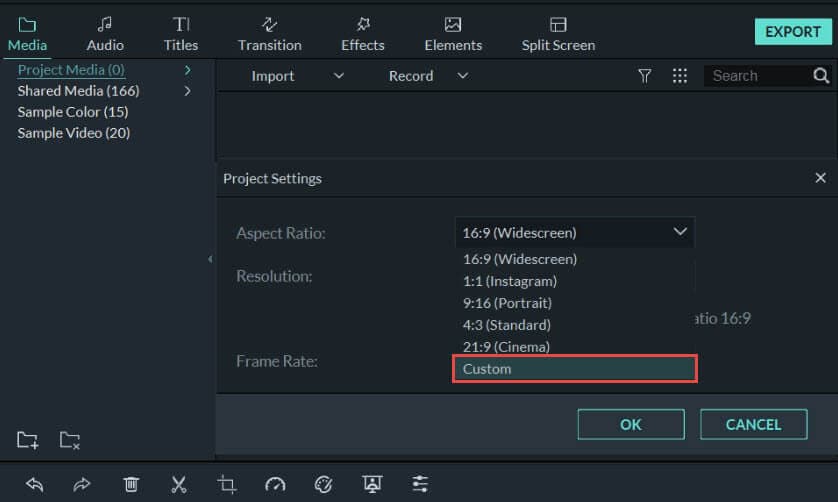
Task: Select the scissors split tool
Action: click(x=179, y=484)
